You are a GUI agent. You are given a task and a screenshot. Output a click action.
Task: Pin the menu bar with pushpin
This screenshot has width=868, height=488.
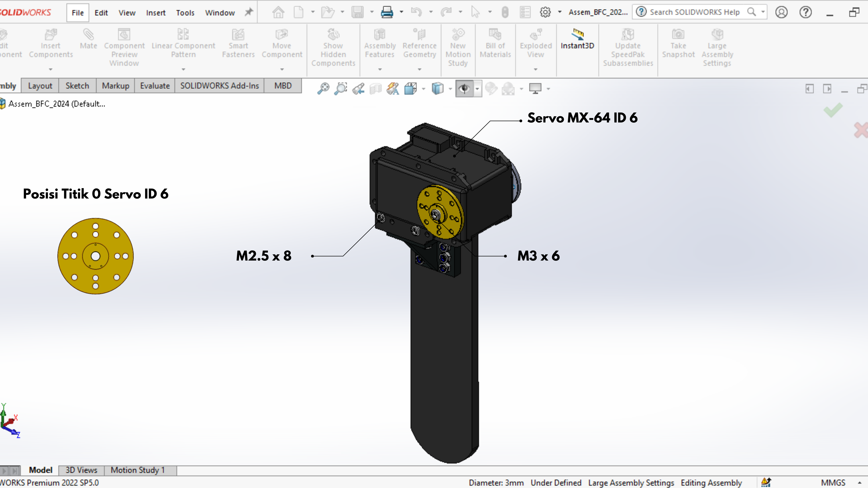[x=249, y=12]
